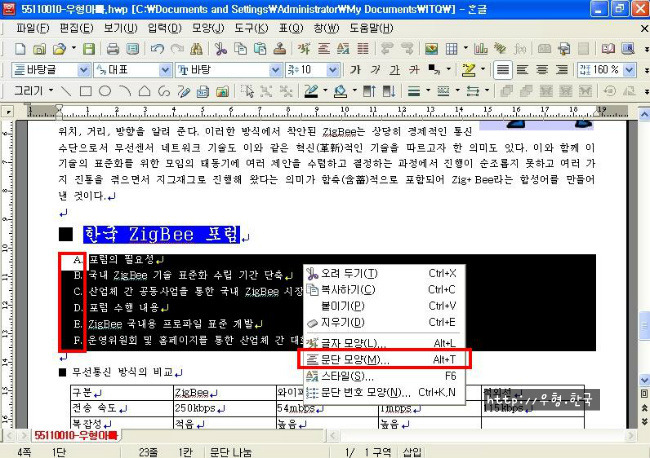Screen dimensions: 650x458
Task: Set justified paragraph alignment
Action: 502,70
